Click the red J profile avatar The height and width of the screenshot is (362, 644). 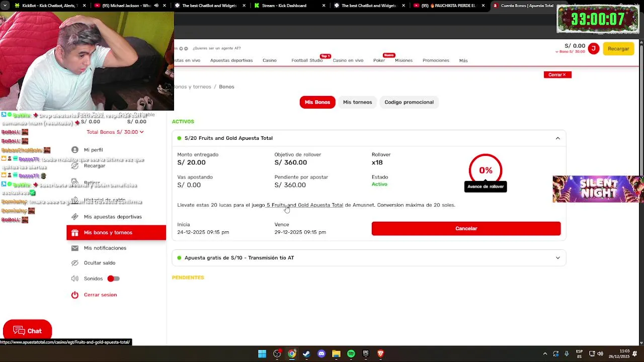pyautogui.click(x=594, y=49)
